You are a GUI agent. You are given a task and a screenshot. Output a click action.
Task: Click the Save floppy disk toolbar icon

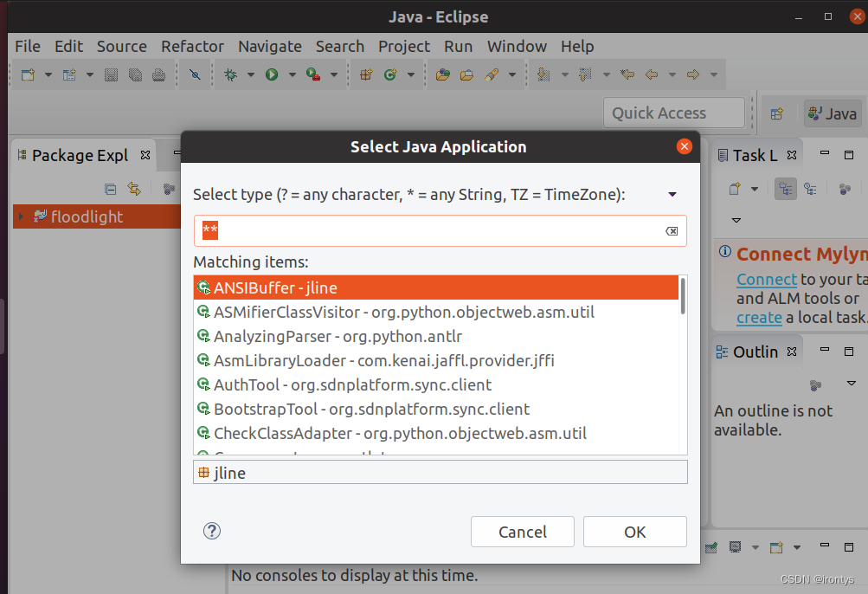tap(112, 74)
